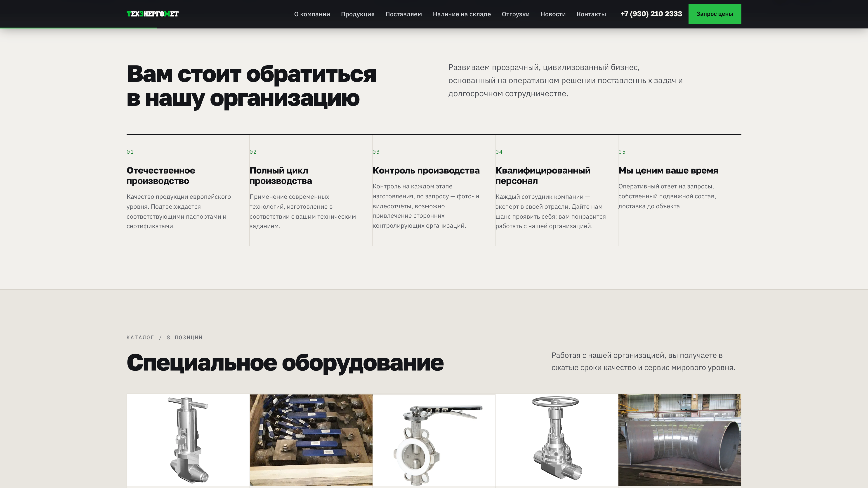This screenshot has height=488, width=868.
Task: Select the heading Отечественное производство
Action: tap(161, 176)
